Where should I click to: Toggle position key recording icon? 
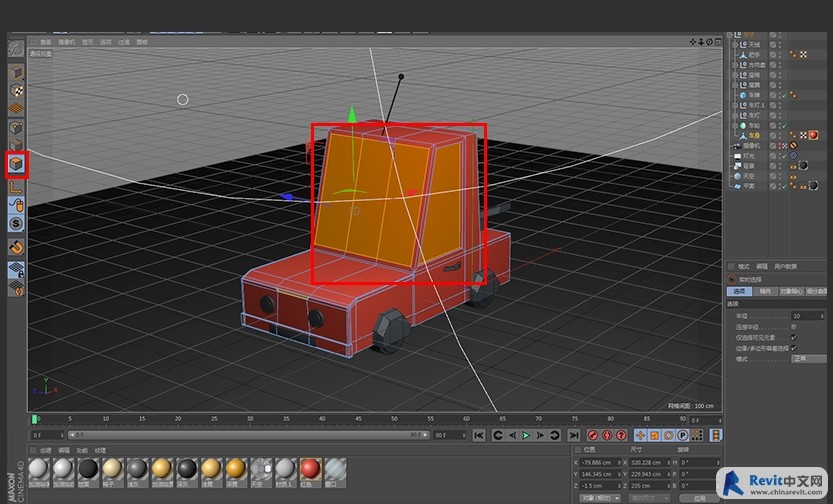point(641,435)
